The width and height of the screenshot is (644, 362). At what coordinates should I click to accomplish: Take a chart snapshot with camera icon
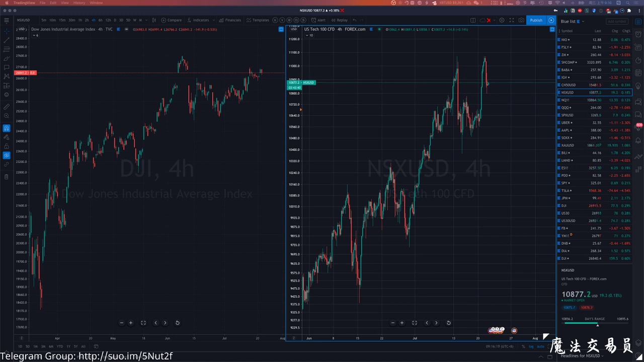tap(521, 20)
